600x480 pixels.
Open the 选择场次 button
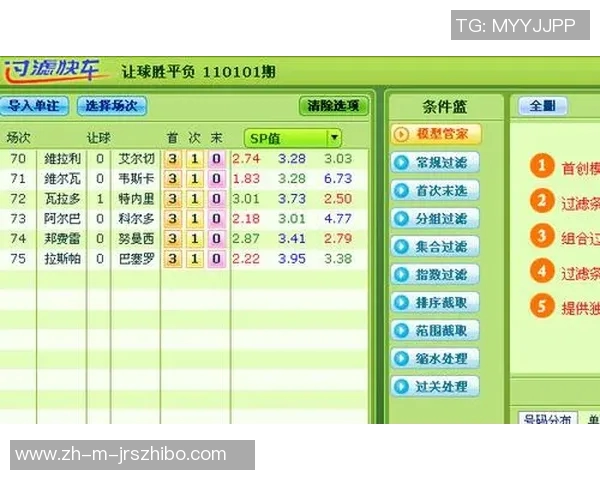point(112,106)
